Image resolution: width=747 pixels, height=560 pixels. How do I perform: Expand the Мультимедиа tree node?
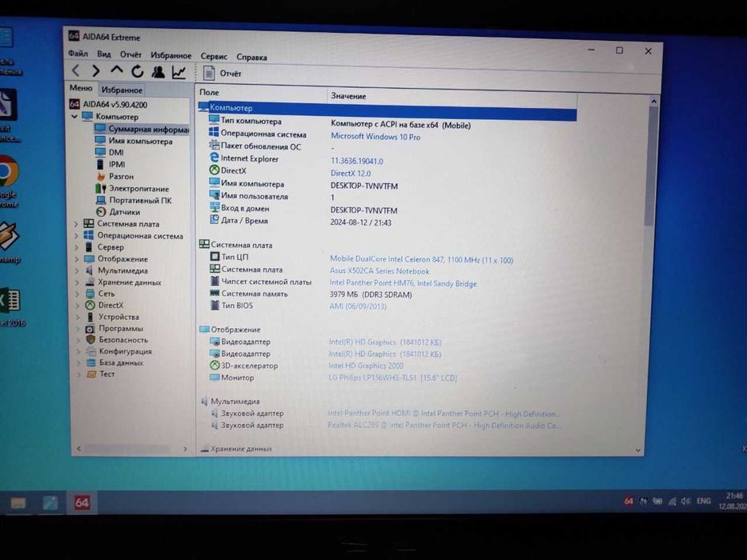click(x=77, y=271)
